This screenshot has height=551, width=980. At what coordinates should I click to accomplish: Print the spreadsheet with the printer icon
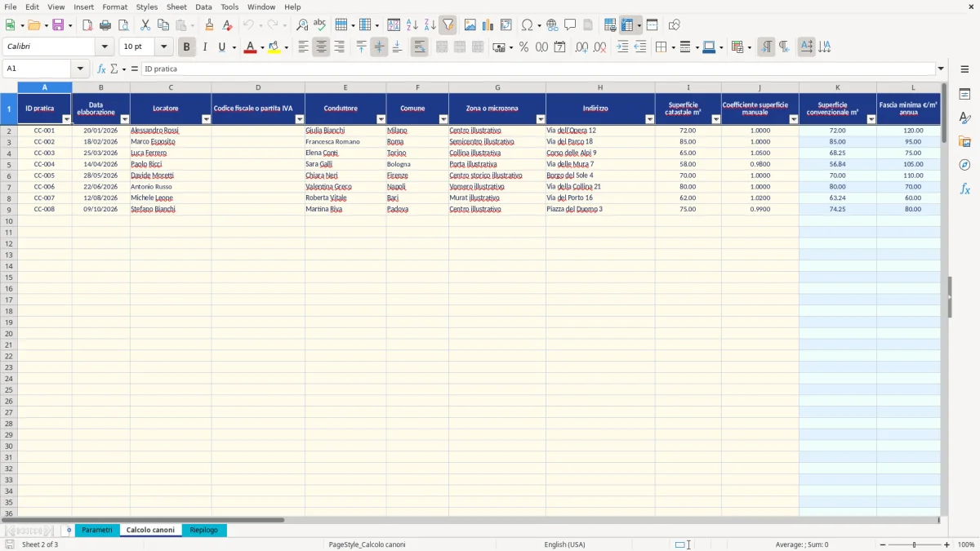(105, 25)
